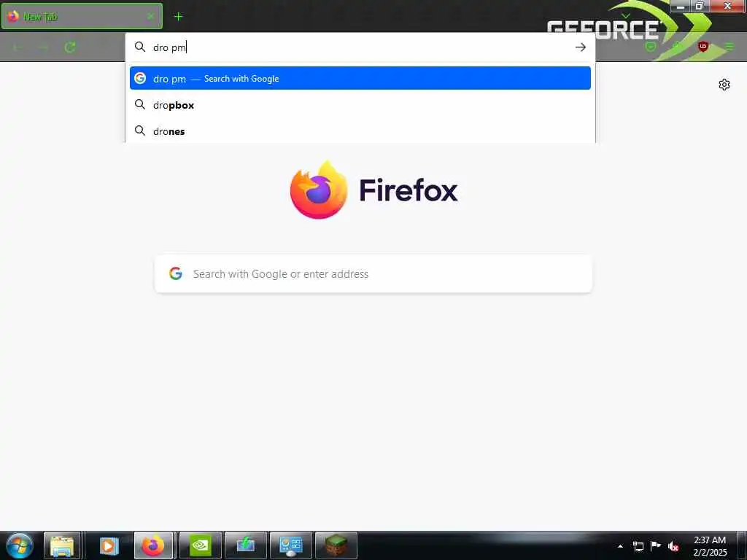Restore down the Firefox window
Viewport: 747px width, 560px height.
[700, 6]
